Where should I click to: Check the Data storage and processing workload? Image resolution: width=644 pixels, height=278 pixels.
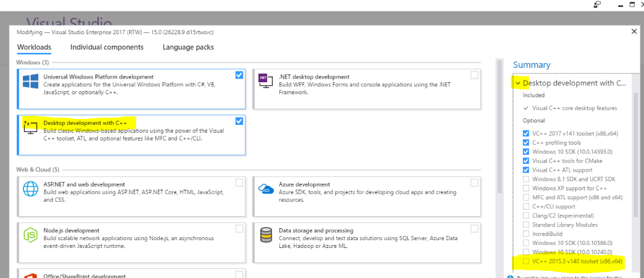pos(474,229)
